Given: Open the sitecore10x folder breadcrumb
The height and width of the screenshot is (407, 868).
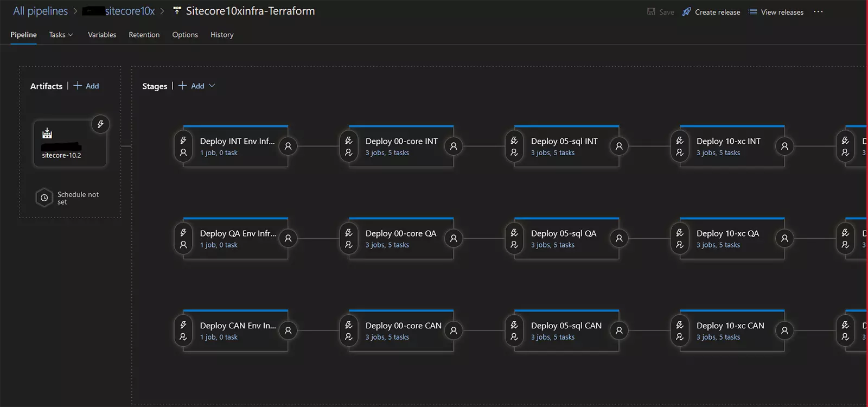Looking at the screenshot, I should 118,11.
